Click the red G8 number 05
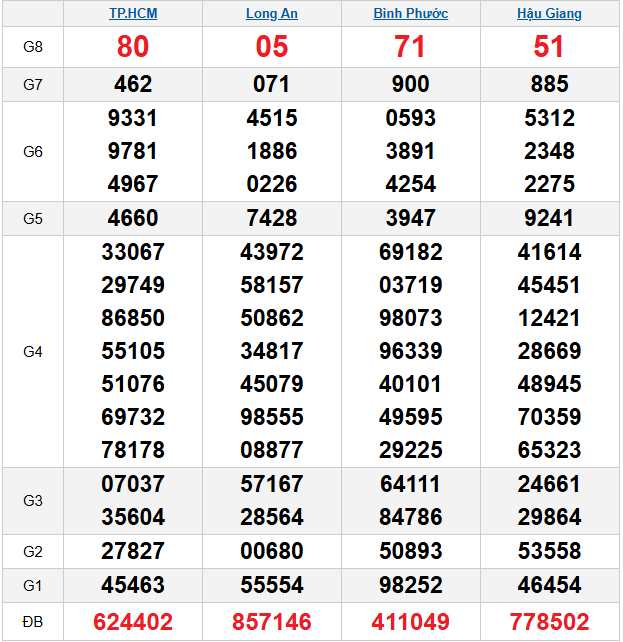 pos(271,47)
